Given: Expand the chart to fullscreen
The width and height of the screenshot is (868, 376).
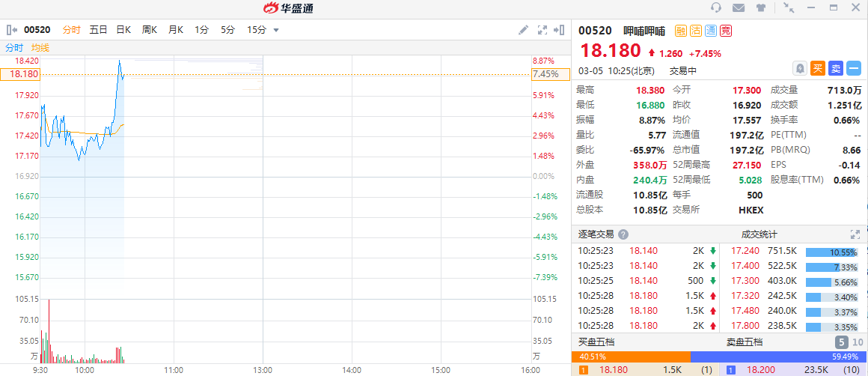Looking at the screenshot, I should [542, 30].
